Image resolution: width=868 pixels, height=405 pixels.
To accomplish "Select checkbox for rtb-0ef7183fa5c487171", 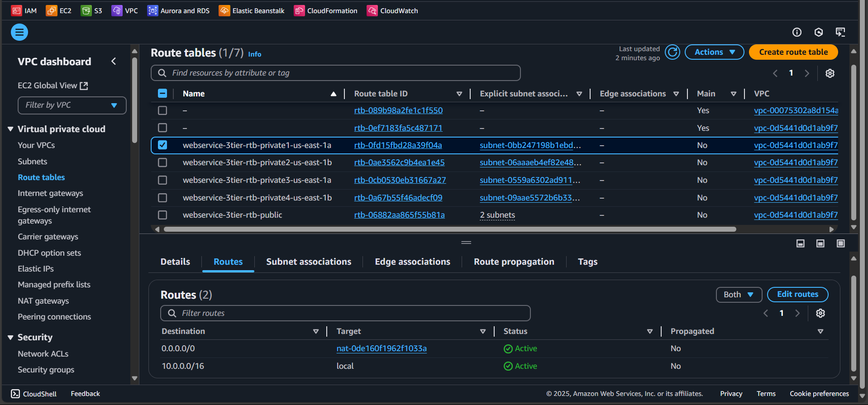I will (x=162, y=128).
